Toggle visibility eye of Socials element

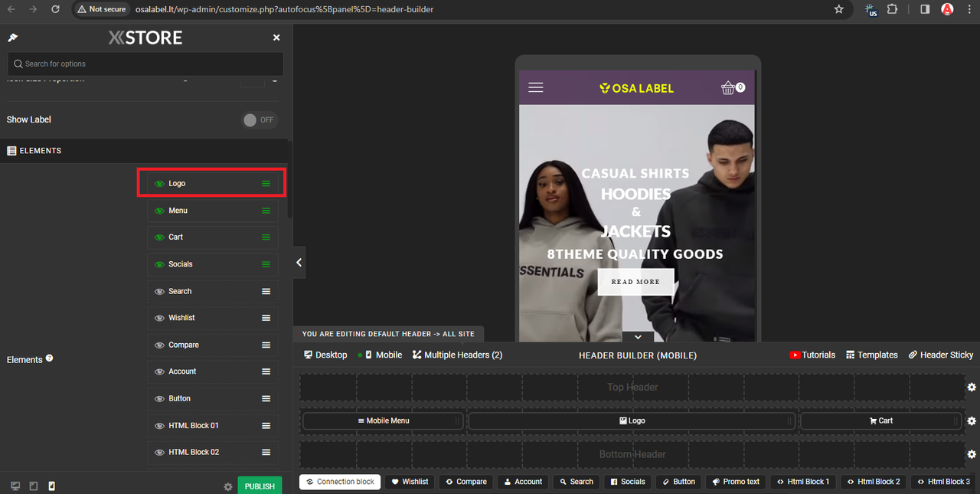(159, 264)
